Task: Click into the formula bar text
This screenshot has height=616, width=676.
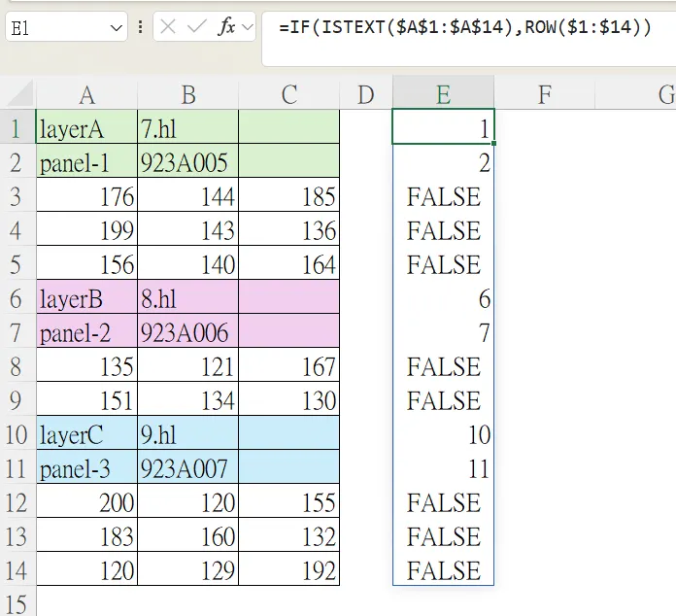Action: point(464,27)
